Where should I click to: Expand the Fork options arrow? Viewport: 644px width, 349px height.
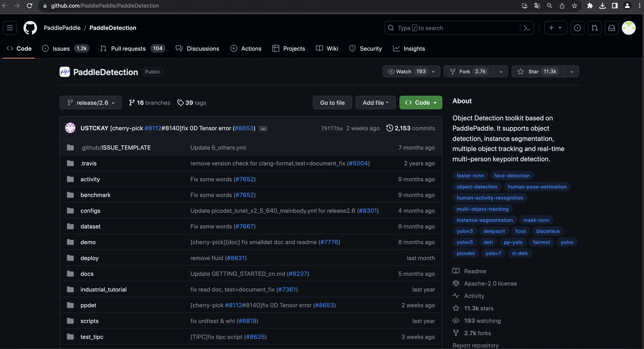(x=501, y=72)
